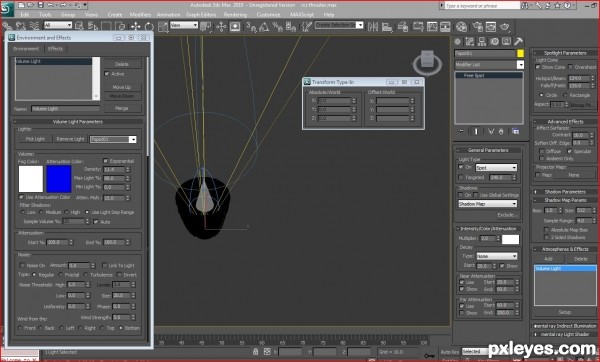Open the blue Attenuation Color swatch
This screenshot has width=600, height=362.
pyautogui.click(x=59, y=179)
